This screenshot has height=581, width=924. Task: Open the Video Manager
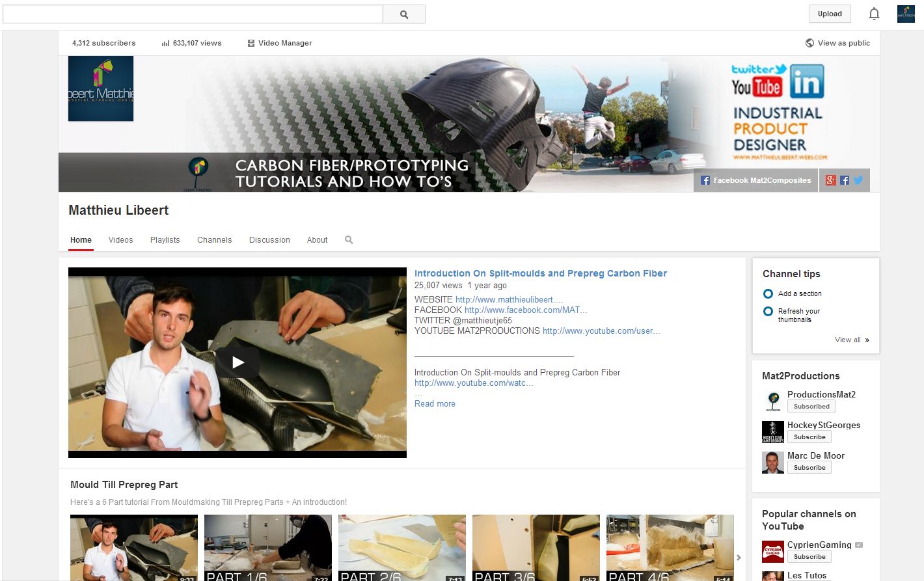279,43
